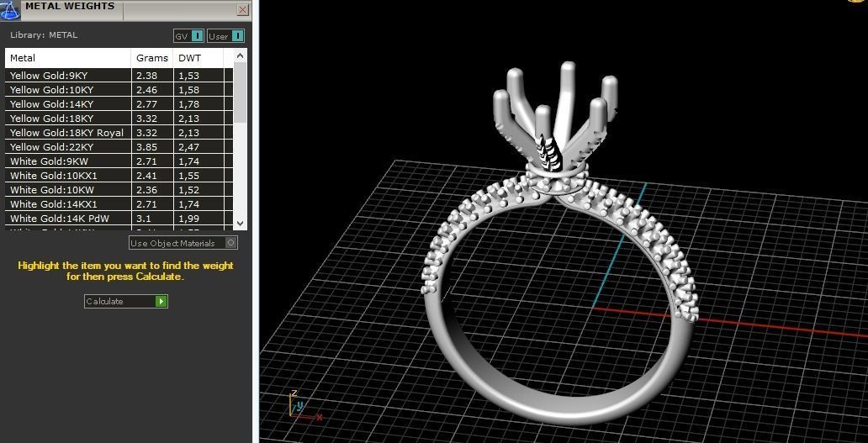
Task: Close the Metal Weights panel
Action: pyautogui.click(x=242, y=9)
